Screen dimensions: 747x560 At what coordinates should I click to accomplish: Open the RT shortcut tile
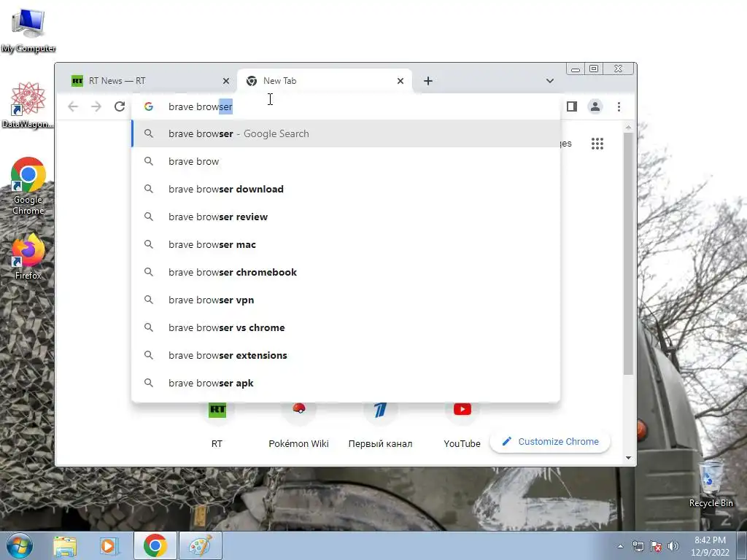[217, 425]
